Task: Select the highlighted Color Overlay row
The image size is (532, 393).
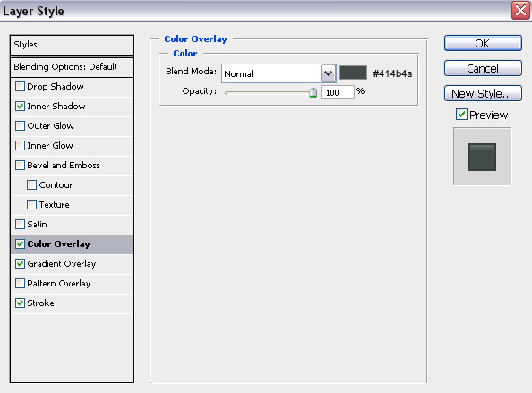Action: pyautogui.click(x=72, y=244)
